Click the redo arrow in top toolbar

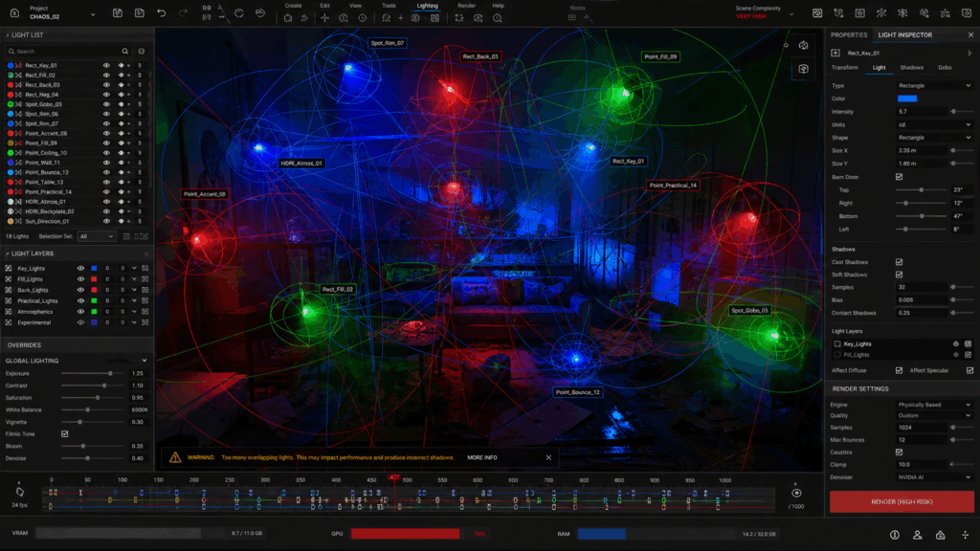click(183, 13)
